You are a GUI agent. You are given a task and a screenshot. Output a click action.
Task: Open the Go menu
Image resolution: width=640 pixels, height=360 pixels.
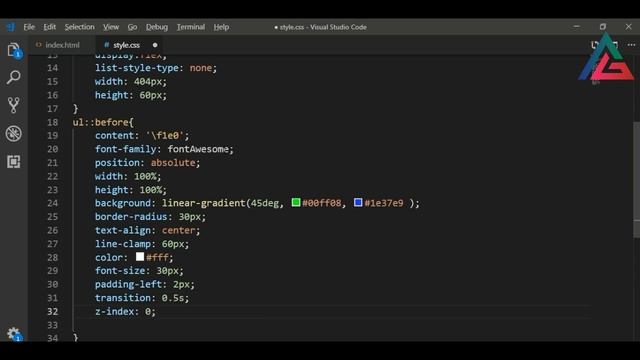[132, 27]
